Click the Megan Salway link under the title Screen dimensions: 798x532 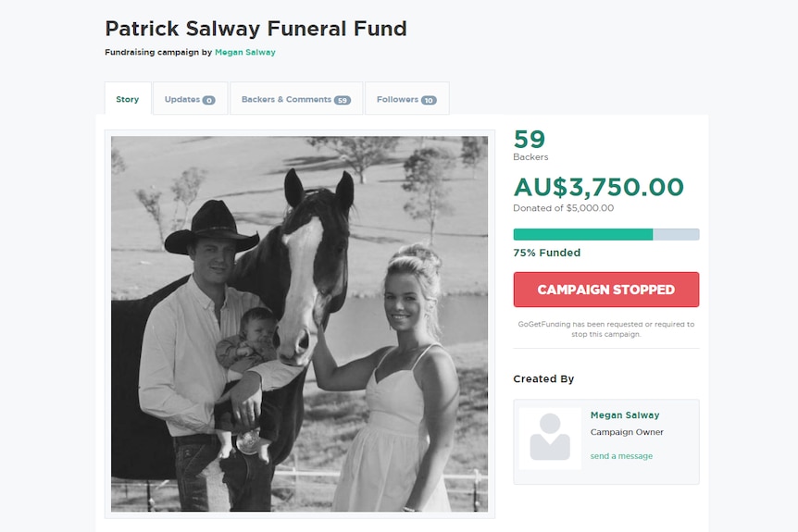(x=244, y=52)
